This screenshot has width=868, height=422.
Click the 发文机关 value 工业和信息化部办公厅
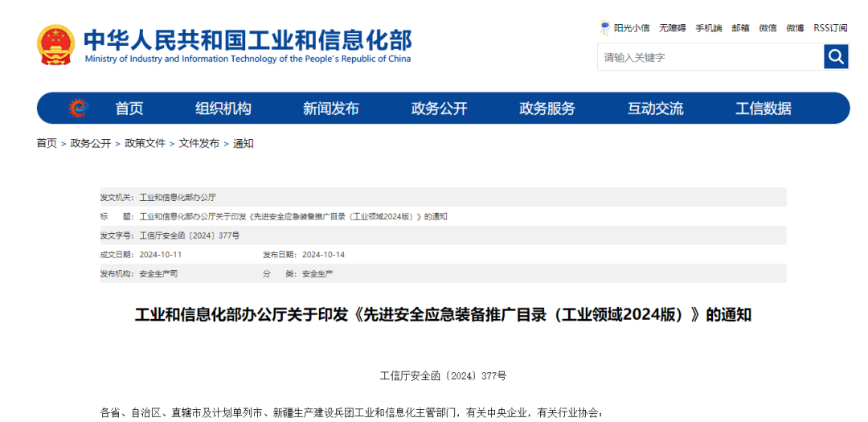pos(178,197)
